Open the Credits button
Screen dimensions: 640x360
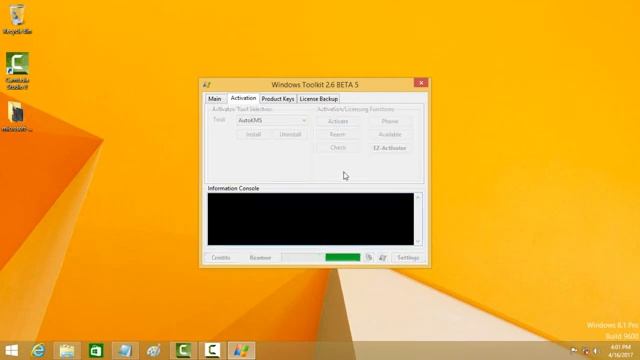[221, 258]
